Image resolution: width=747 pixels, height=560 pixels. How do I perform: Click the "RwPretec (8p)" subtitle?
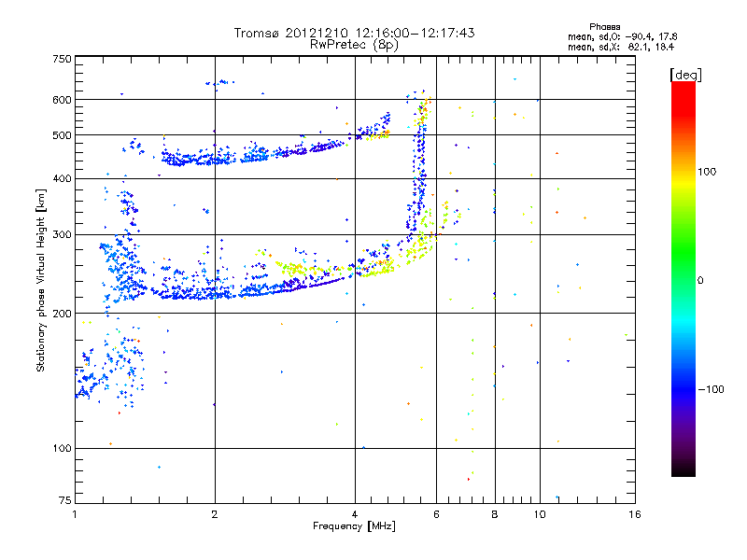[354, 45]
